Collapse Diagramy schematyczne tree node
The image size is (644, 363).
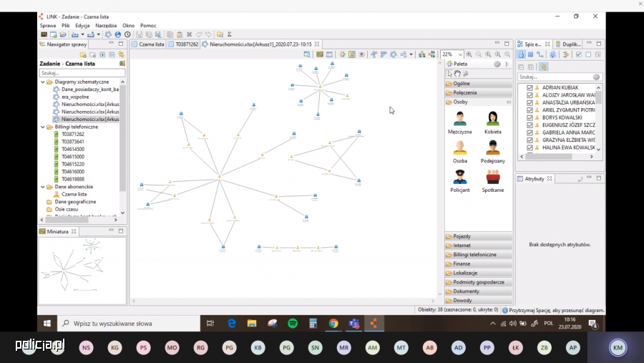coord(43,82)
